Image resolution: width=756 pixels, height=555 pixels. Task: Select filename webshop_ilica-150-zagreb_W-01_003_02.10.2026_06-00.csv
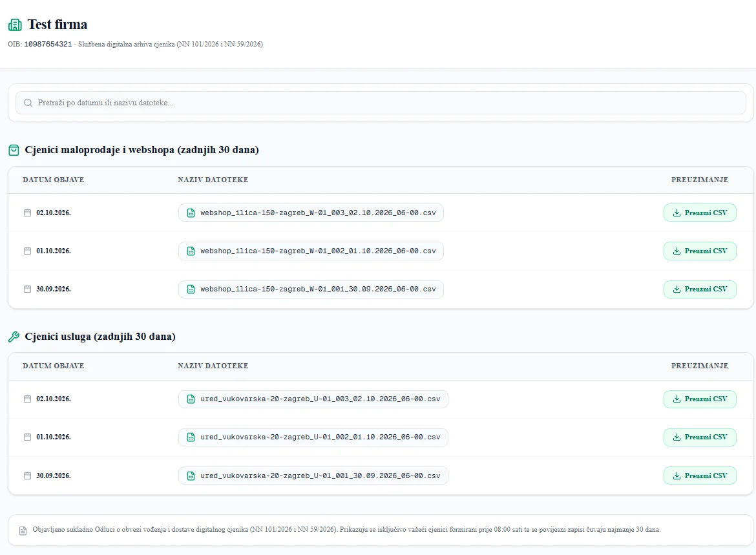(x=318, y=213)
